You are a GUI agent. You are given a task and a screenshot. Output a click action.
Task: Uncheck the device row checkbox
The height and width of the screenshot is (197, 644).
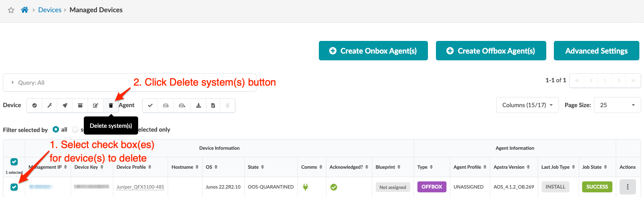coord(14,187)
